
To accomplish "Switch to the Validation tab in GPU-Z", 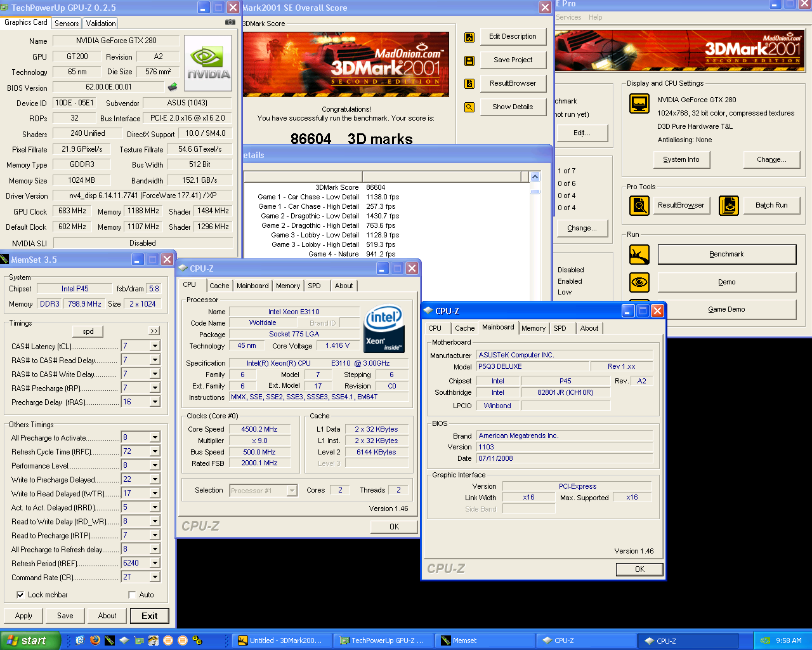I will pyautogui.click(x=101, y=23).
